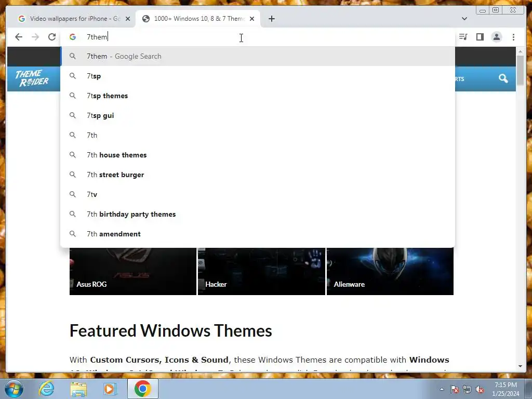The image size is (532, 399).
Task: Open the profile avatar icon
Action: point(496,37)
